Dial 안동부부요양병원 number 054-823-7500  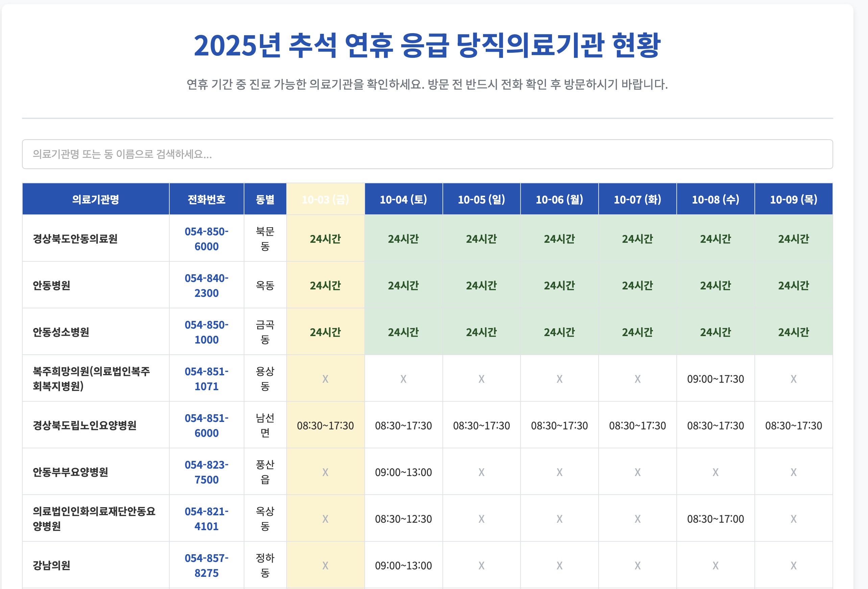point(206,472)
